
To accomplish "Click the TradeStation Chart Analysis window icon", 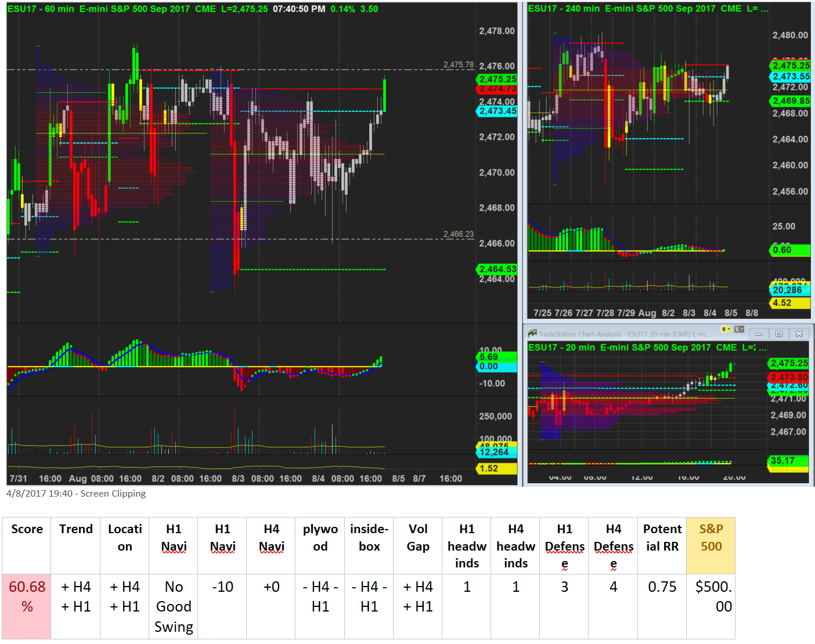I will (532, 334).
